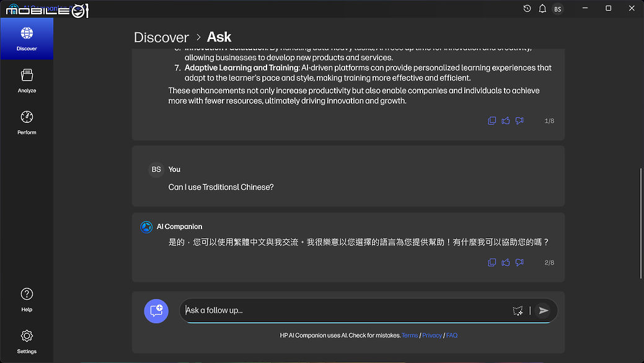The image size is (644, 363).
Task: Click the prompt enhancer sparkle icon
Action: pyautogui.click(x=518, y=311)
